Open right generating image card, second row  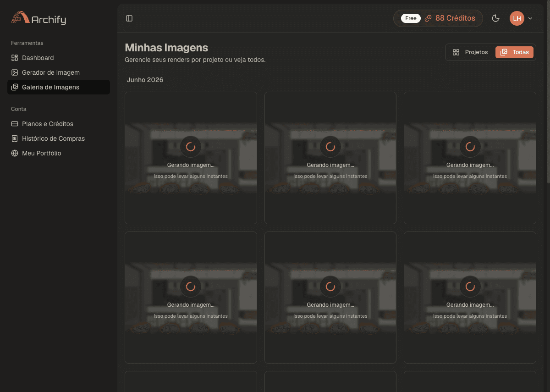[470, 298]
